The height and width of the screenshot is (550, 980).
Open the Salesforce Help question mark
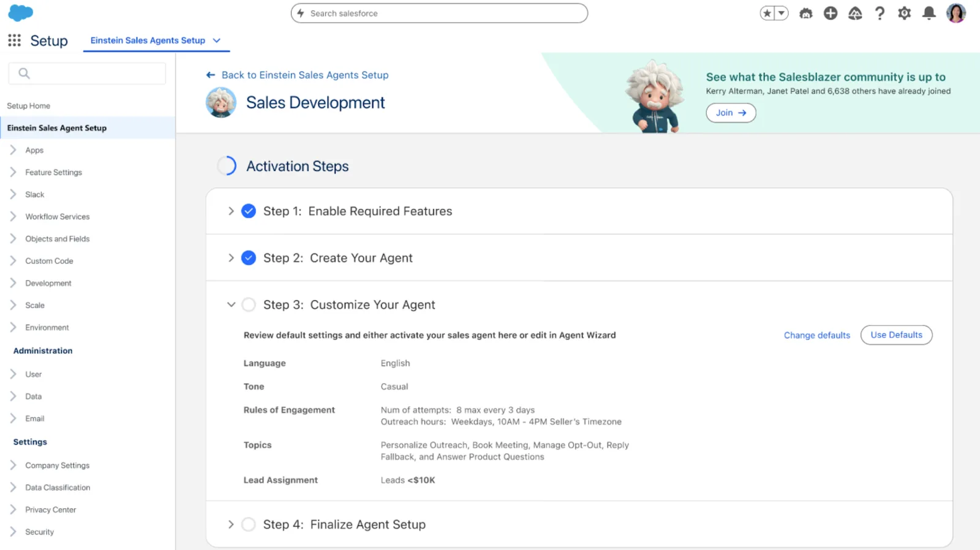[x=880, y=13]
